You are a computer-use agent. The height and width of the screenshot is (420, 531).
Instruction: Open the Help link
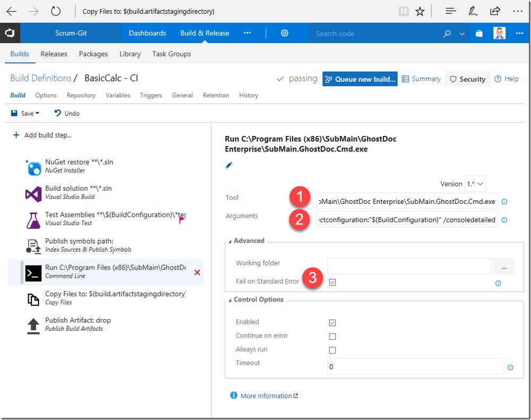506,79
